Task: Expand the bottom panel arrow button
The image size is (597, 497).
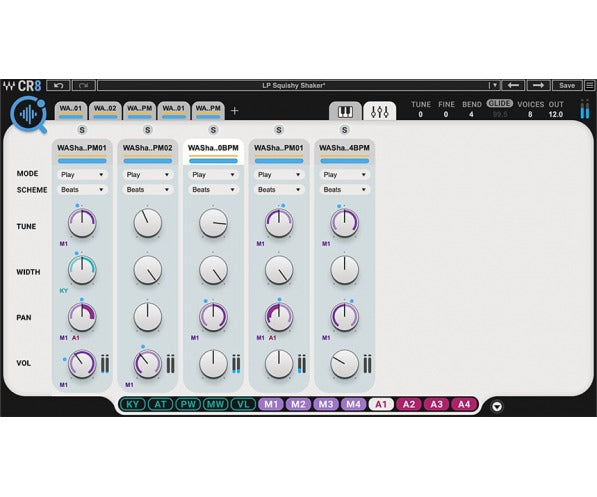Action: pos(497,406)
